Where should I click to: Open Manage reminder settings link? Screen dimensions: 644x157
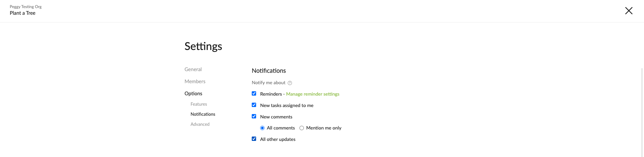click(313, 94)
